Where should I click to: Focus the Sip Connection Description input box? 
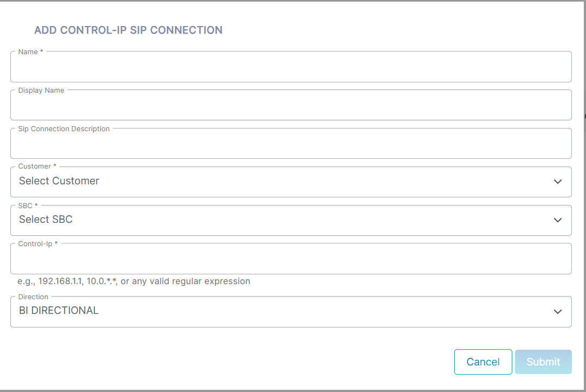point(291,144)
